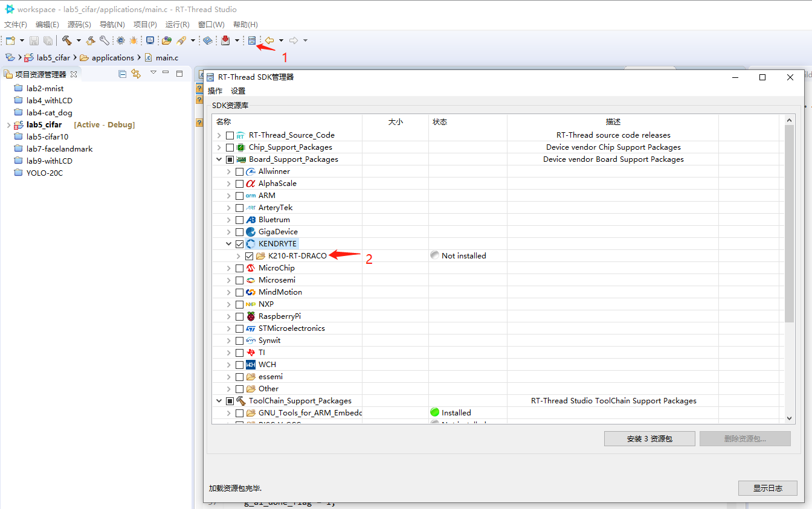This screenshot has width=812, height=509.
Task: Click the Save All toolbar icon
Action: pyautogui.click(x=48, y=40)
